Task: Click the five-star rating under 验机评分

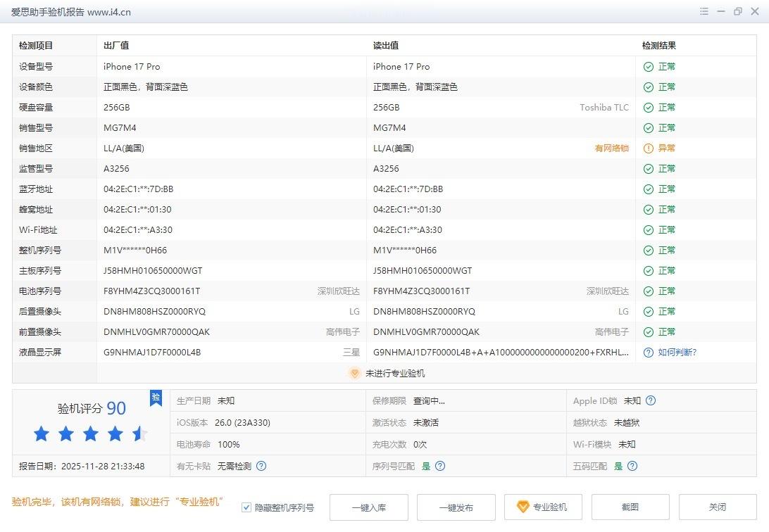Action: (x=91, y=434)
